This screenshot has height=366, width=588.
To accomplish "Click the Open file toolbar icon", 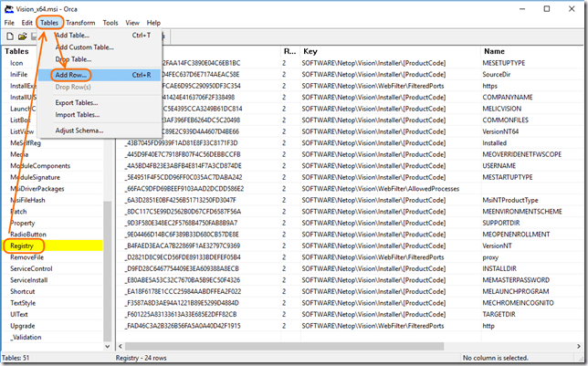I will point(22,37).
